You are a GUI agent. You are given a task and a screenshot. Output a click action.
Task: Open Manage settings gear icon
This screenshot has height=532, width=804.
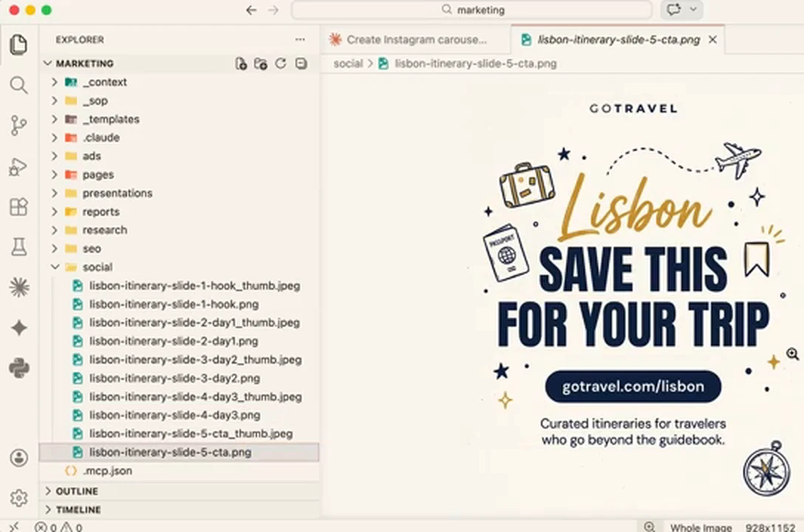coord(19,498)
